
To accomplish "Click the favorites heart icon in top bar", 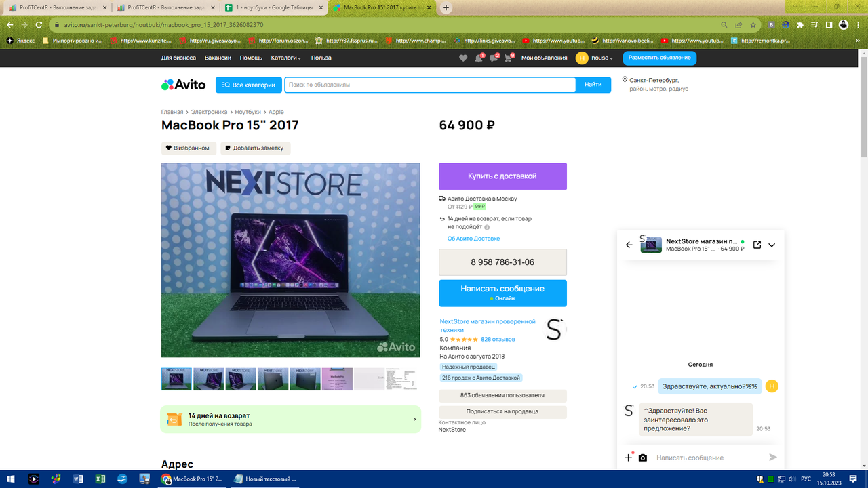I will click(x=463, y=58).
